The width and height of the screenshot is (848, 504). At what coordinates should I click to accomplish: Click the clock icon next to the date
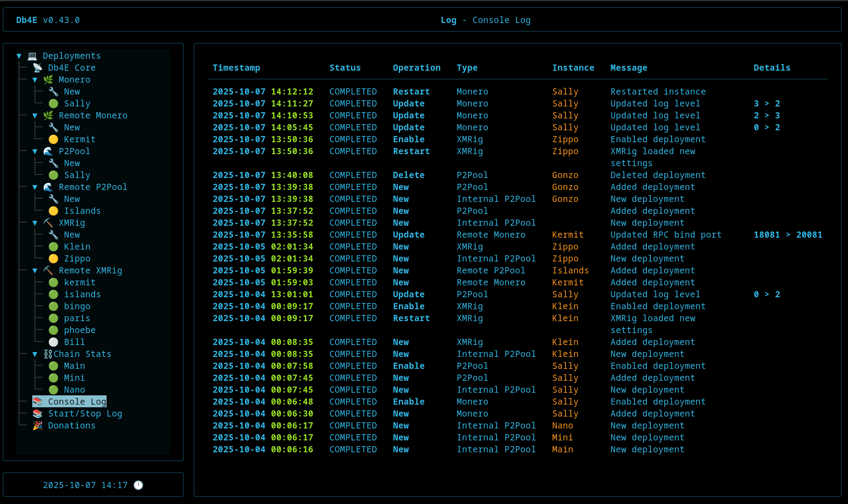click(138, 485)
